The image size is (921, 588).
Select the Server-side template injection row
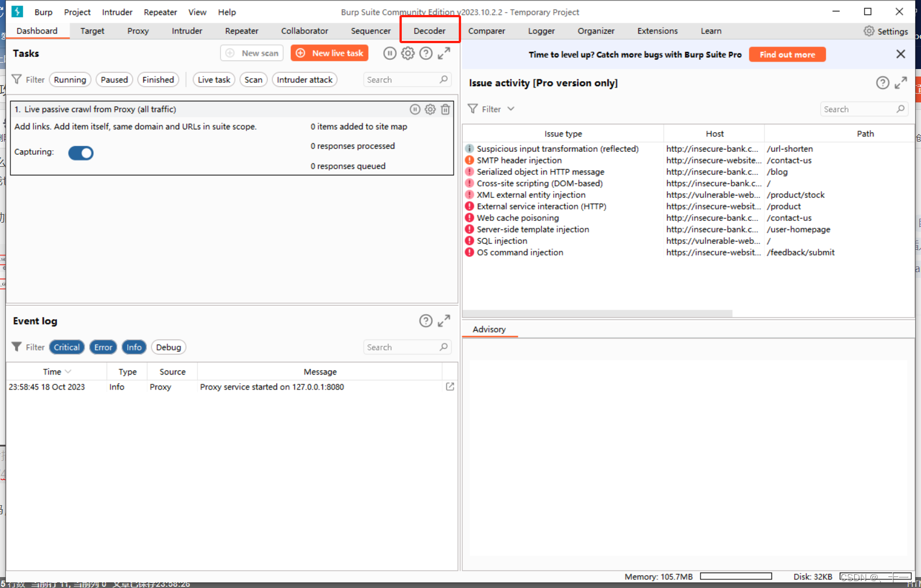[x=688, y=229]
